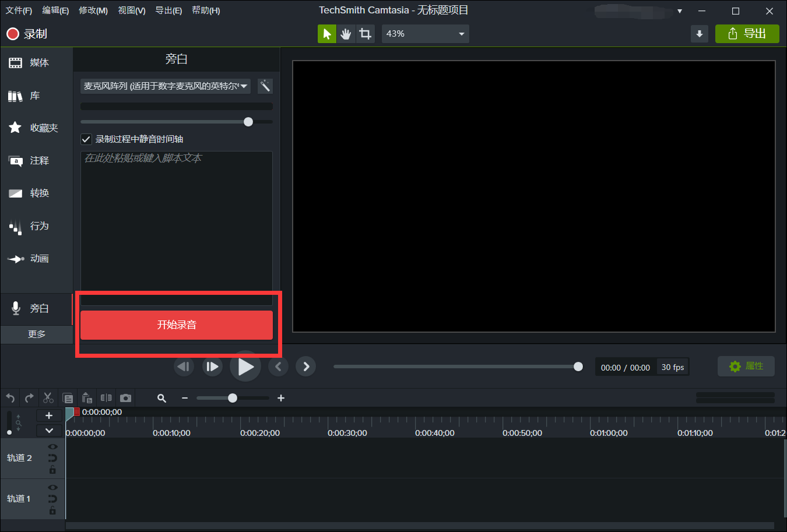This screenshot has width=787, height=532.
Task: Lock 轨道 2 with its padlock icon
Action: (x=52, y=470)
